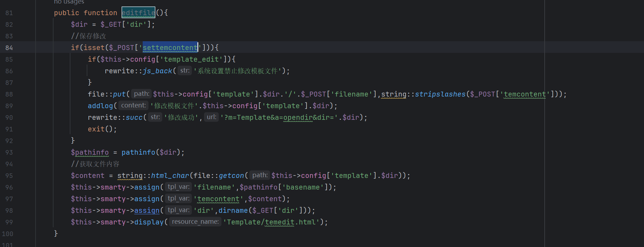Image resolution: width=644 pixels, height=247 pixels.
Task: Click the dirname function on line 98
Action: point(233,210)
